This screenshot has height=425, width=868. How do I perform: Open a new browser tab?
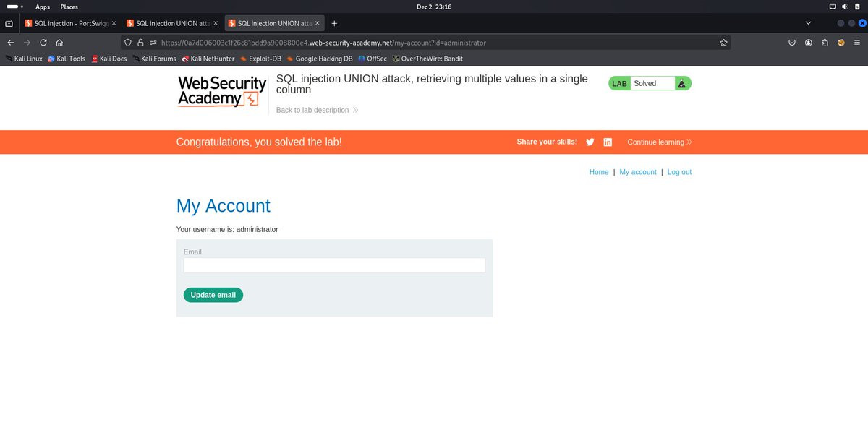click(334, 23)
